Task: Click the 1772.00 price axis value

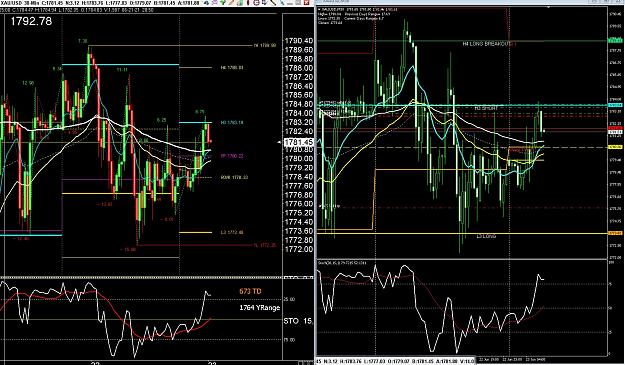Action: click(x=299, y=249)
